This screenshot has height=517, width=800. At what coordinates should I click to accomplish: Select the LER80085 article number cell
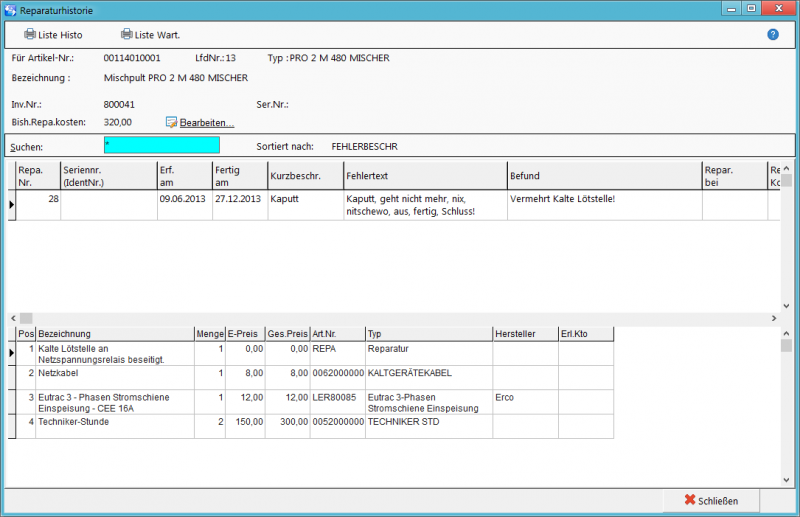337,402
